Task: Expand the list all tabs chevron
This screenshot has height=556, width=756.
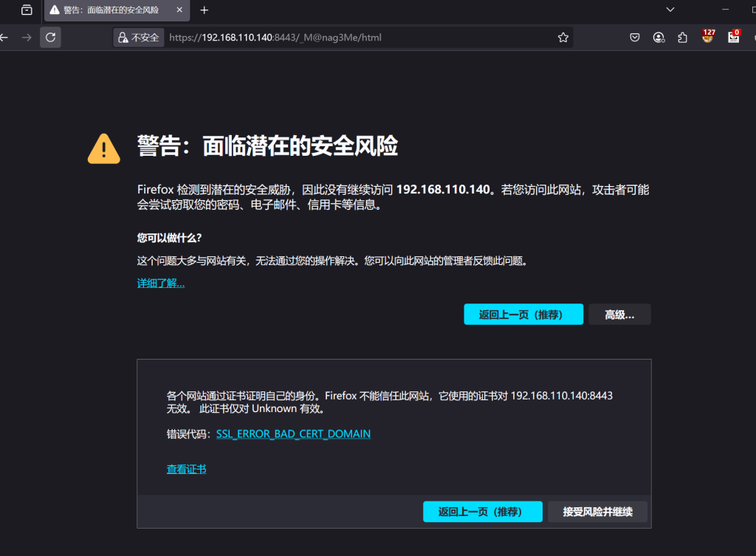Action: click(670, 10)
